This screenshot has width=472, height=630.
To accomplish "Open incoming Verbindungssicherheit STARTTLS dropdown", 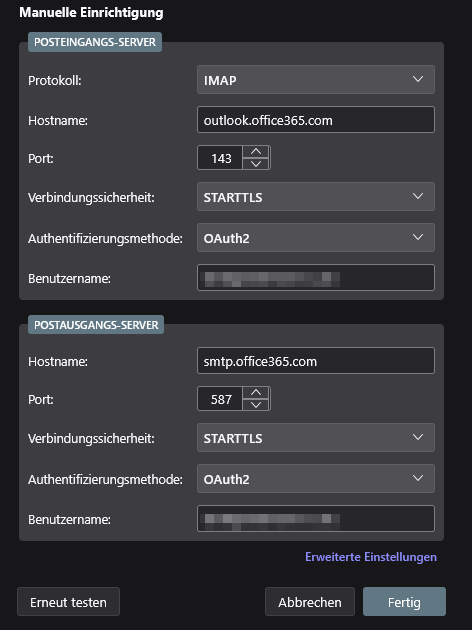I will point(316,196).
